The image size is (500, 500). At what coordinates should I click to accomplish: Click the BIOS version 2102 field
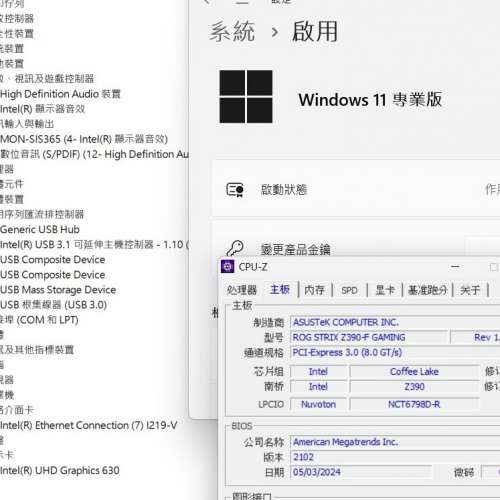(x=395, y=457)
